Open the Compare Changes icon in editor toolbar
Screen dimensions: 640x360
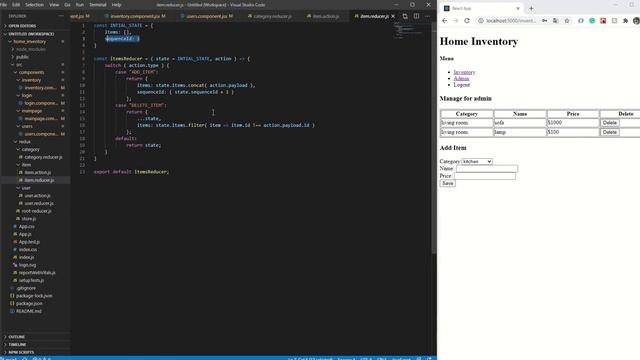(x=405, y=16)
